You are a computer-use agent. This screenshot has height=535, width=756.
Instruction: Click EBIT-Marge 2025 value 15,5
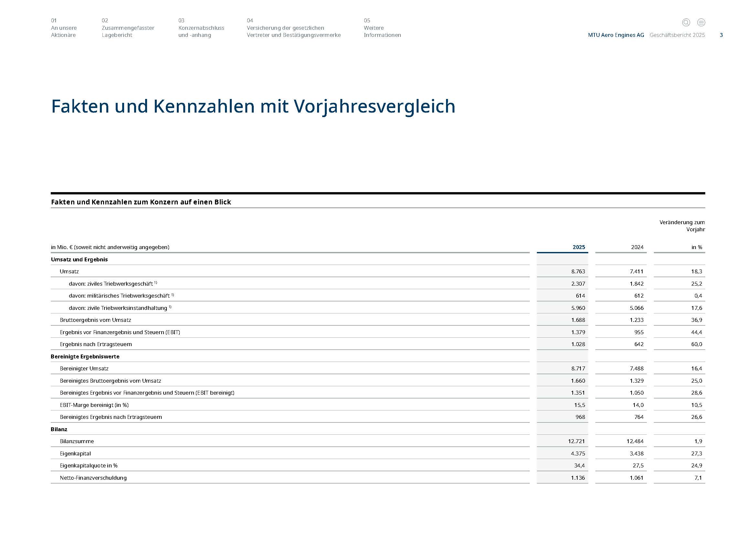pos(580,405)
